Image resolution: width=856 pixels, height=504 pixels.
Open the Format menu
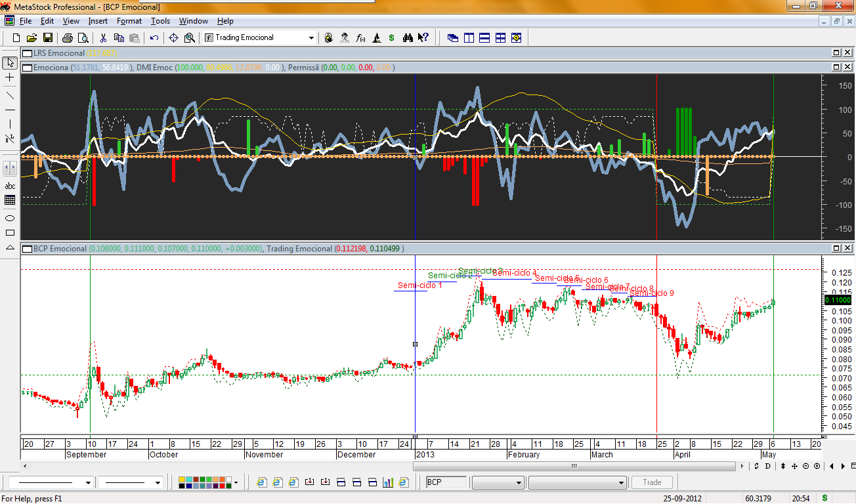click(129, 21)
